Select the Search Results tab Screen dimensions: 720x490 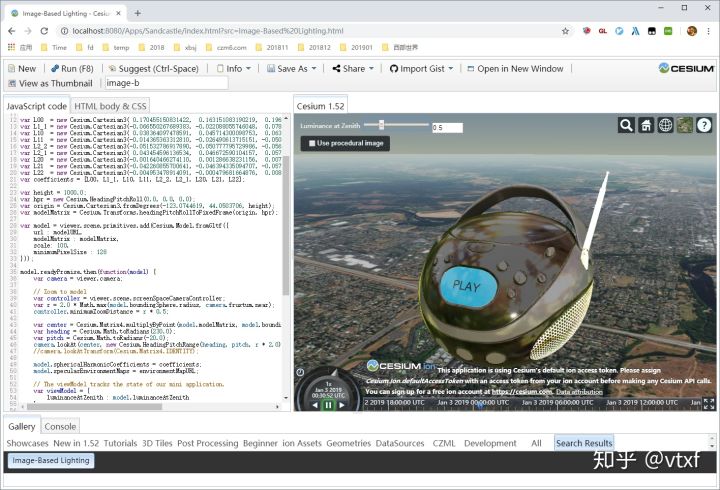(584, 443)
